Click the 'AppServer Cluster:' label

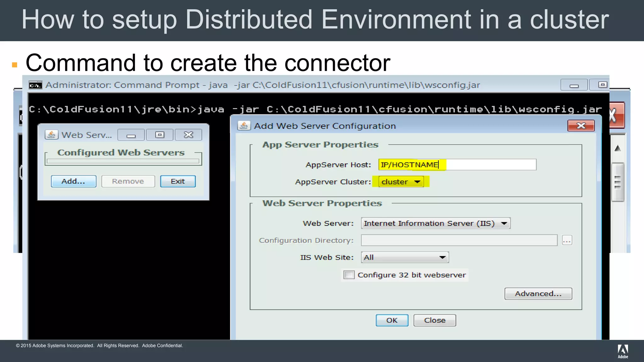[x=333, y=182]
